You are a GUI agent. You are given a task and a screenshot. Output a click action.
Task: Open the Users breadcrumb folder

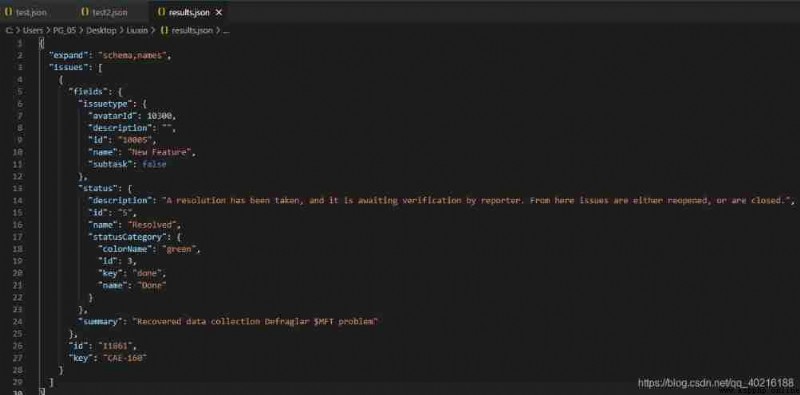tap(33, 31)
